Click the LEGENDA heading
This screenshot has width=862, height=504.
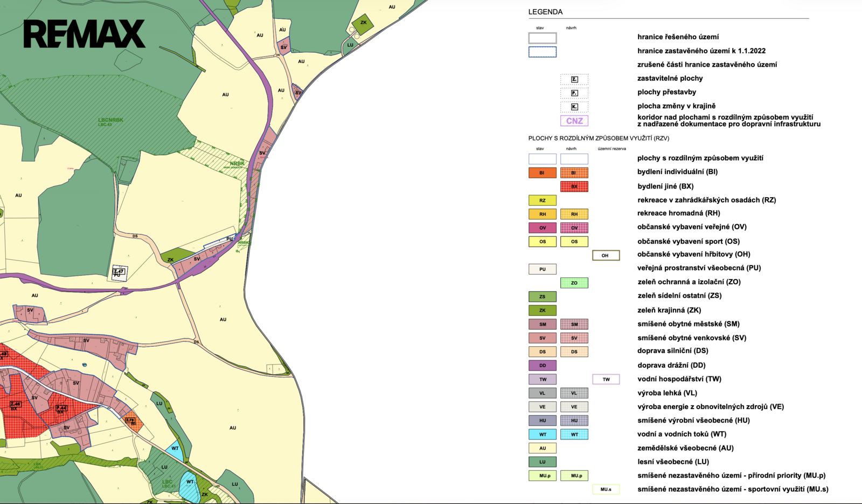(545, 12)
